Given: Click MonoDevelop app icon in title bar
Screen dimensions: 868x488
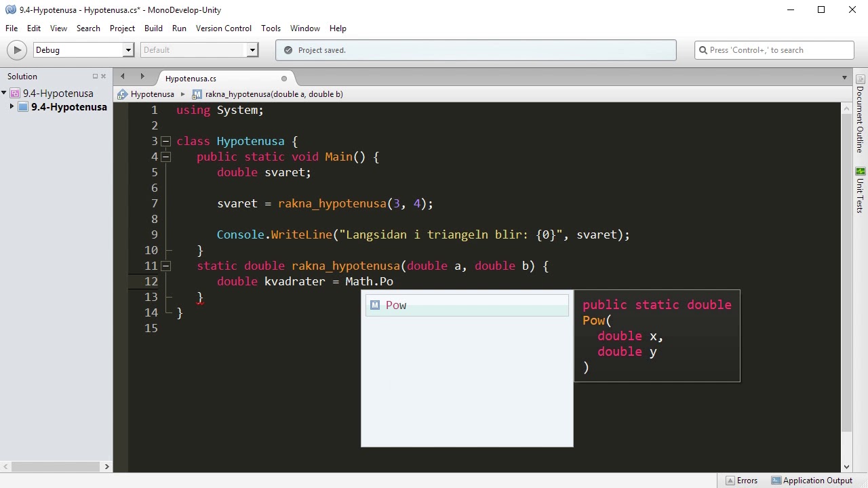Looking at the screenshot, I should (10, 9).
